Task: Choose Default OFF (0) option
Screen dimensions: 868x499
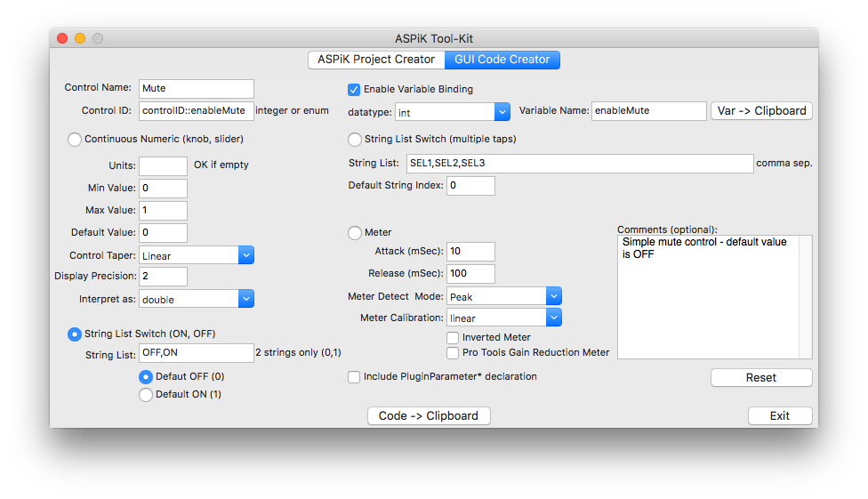Action: [x=146, y=377]
